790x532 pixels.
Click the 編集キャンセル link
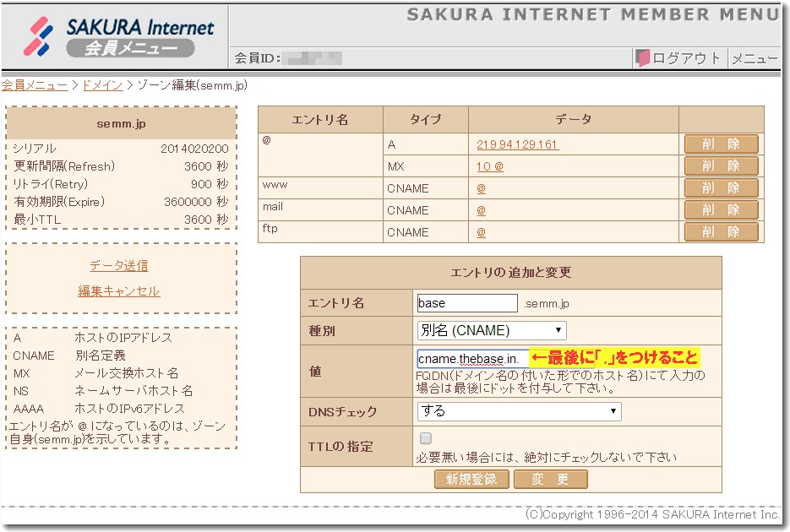coord(119,291)
